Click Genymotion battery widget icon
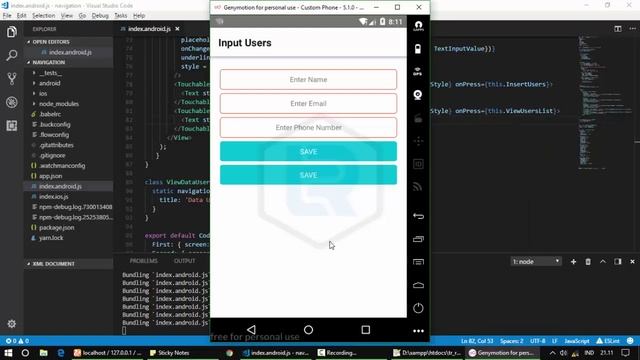640x360 pixels. tap(418, 49)
